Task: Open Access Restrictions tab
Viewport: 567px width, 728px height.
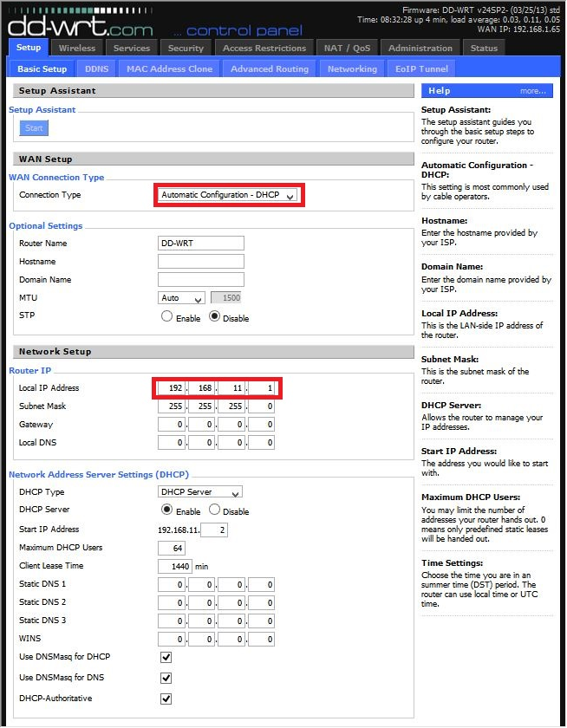Action: (x=264, y=48)
